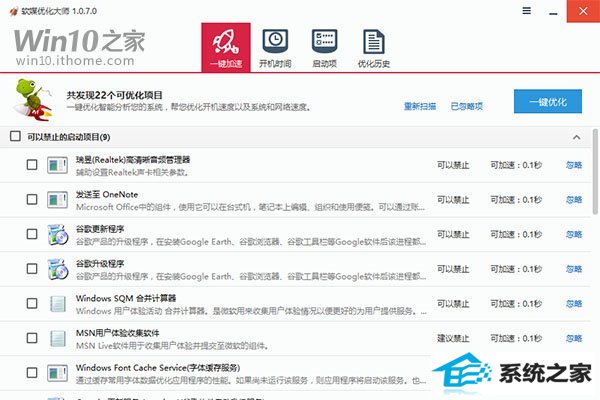Screen dimensions: 600x400
Task: Select the 一键加速 rocket tab
Action: 226,47
